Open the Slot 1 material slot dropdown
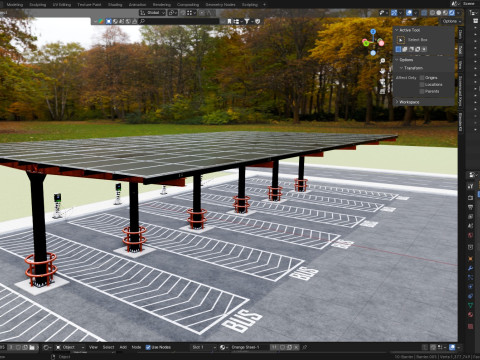Image resolution: width=480 pixels, height=360 pixels. [x=203, y=347]
